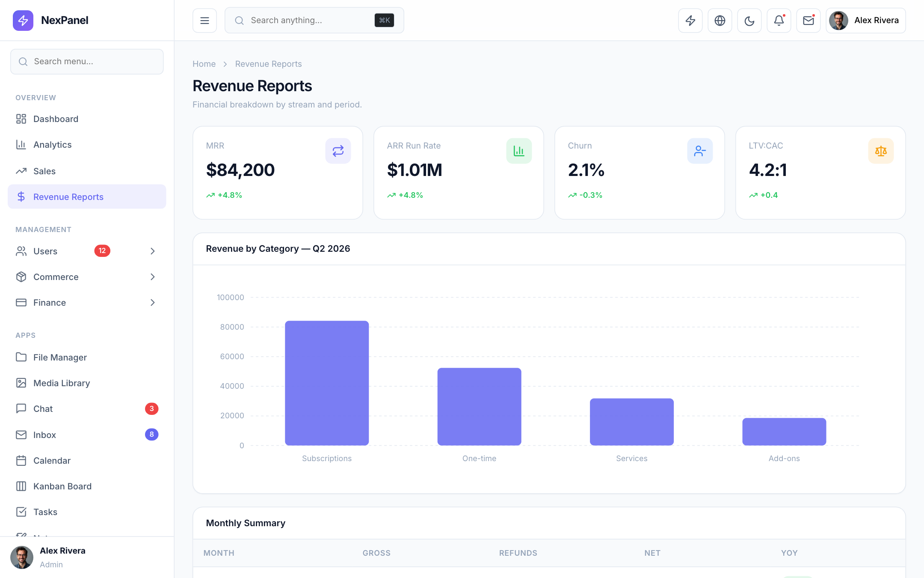The image size is (924, 578).
Task: Click the Tasks checkbox icon
Action: 21,512
